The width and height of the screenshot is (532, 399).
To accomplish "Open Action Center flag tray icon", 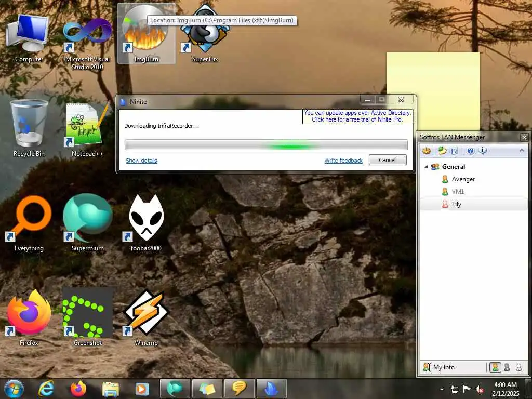I will (x=467, y=389).
